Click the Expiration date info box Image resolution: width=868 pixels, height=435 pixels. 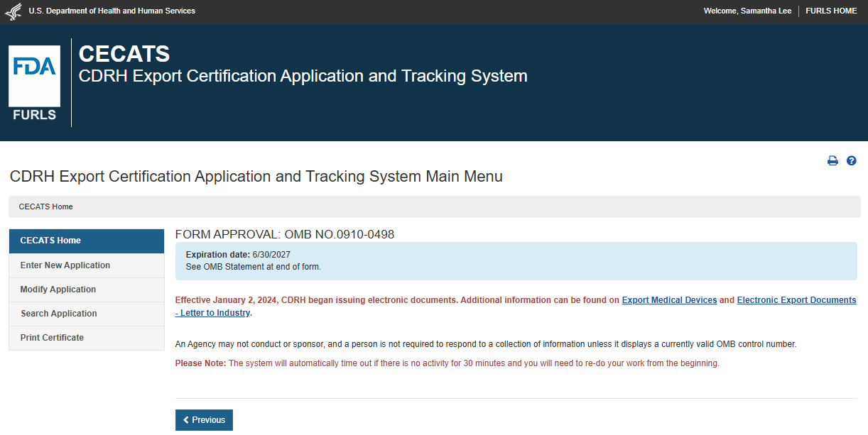[x=516, y=260]
